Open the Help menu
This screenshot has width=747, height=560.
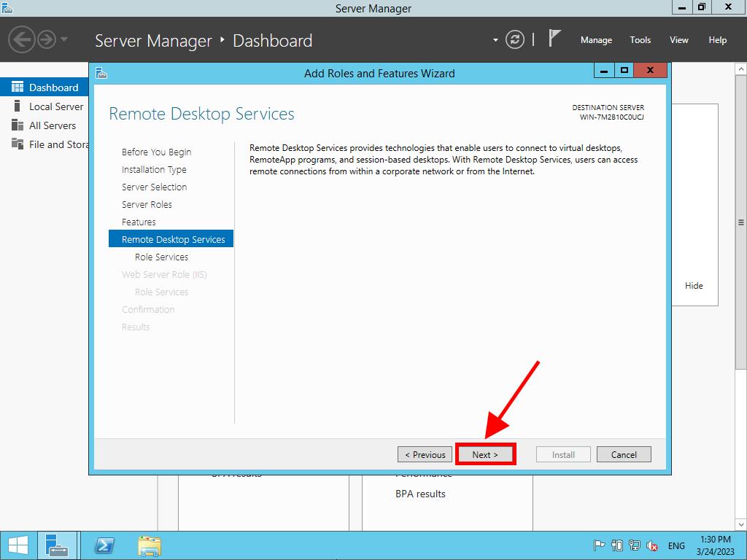[x=718, y=40]
